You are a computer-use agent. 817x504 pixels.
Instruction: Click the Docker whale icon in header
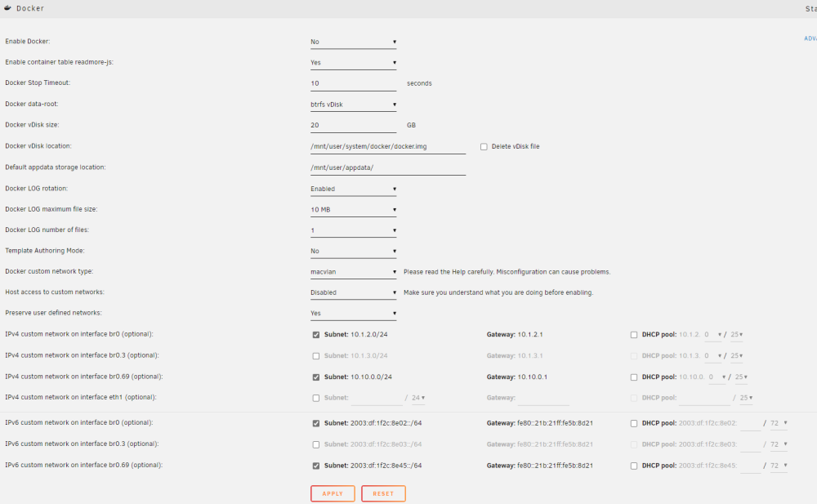(x=8, y=8)
